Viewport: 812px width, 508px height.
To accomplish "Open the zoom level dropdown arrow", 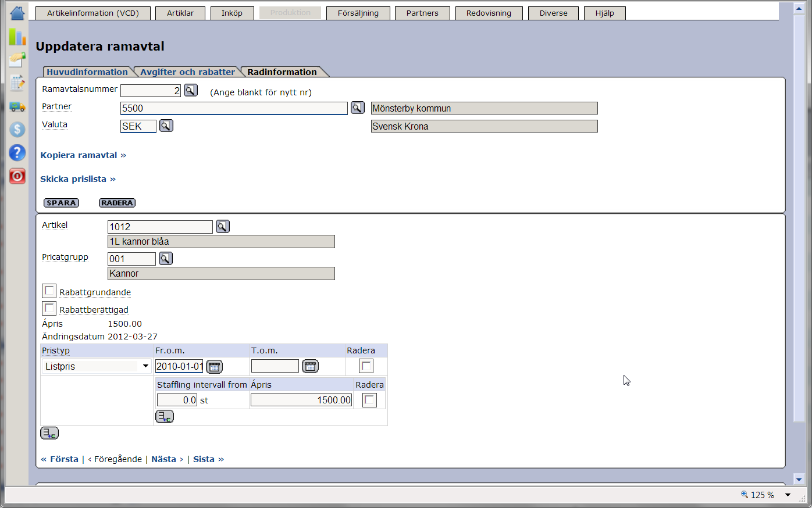I will coord(788,495).
